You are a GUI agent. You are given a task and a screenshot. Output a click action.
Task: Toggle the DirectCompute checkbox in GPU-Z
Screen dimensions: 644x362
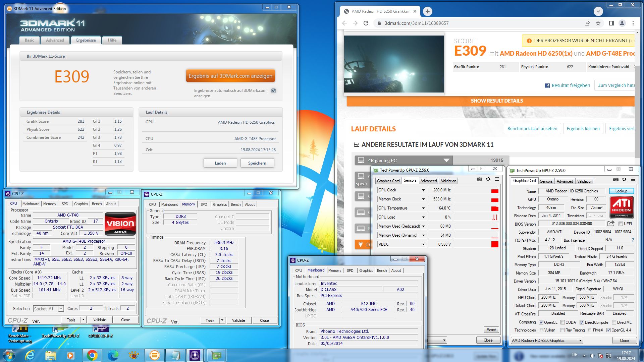coord(582,322)
